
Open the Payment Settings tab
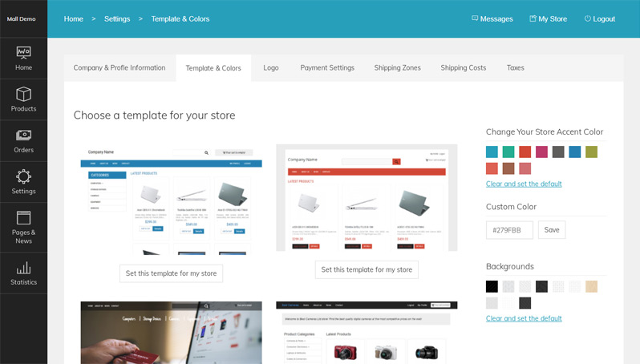point(327,68)
